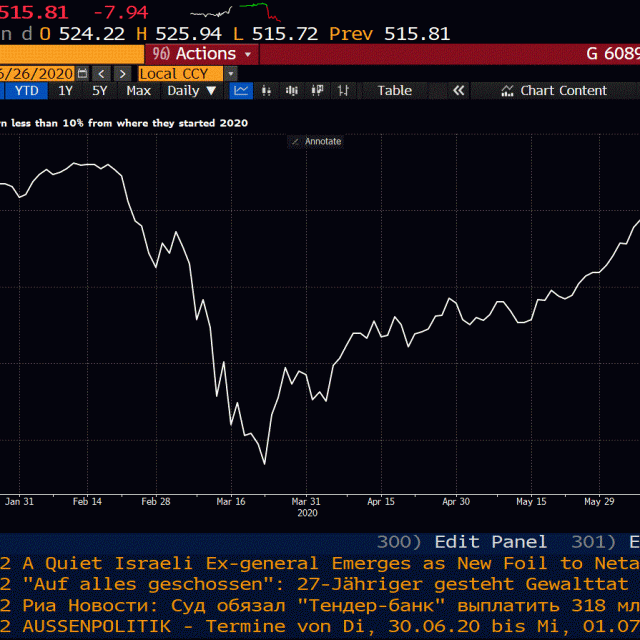Switch to the bar chart icon
640x640 pixels.
267,91
